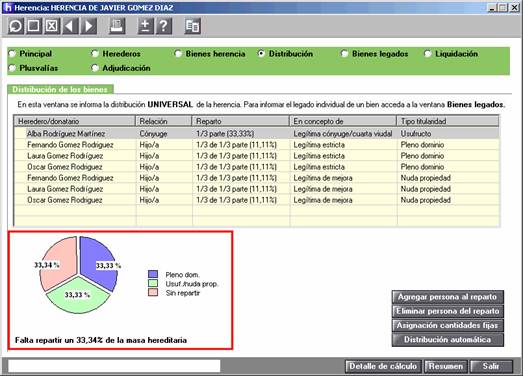Close the Herencia window
Screen dimensions: 523x376
[514, 7]
